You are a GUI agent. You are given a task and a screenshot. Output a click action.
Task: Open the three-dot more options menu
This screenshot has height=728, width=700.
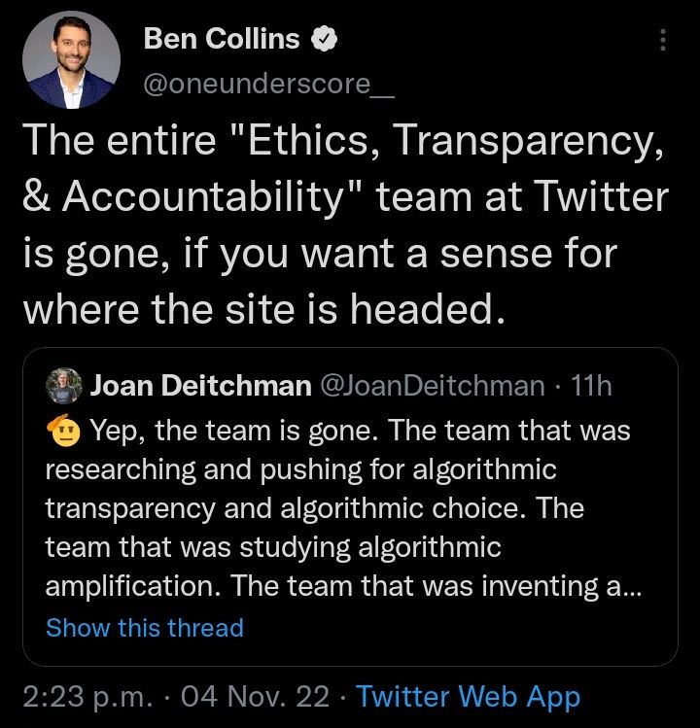pos(663,41)
